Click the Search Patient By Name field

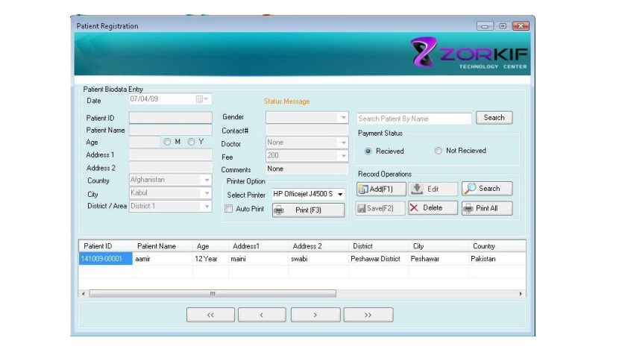point(414,119)
